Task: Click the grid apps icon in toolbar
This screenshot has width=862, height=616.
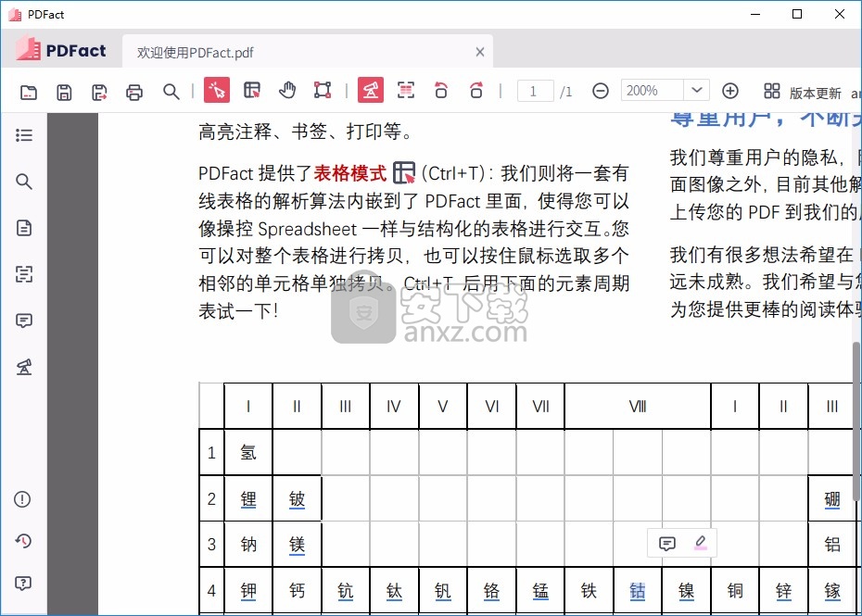Action: 772,91
